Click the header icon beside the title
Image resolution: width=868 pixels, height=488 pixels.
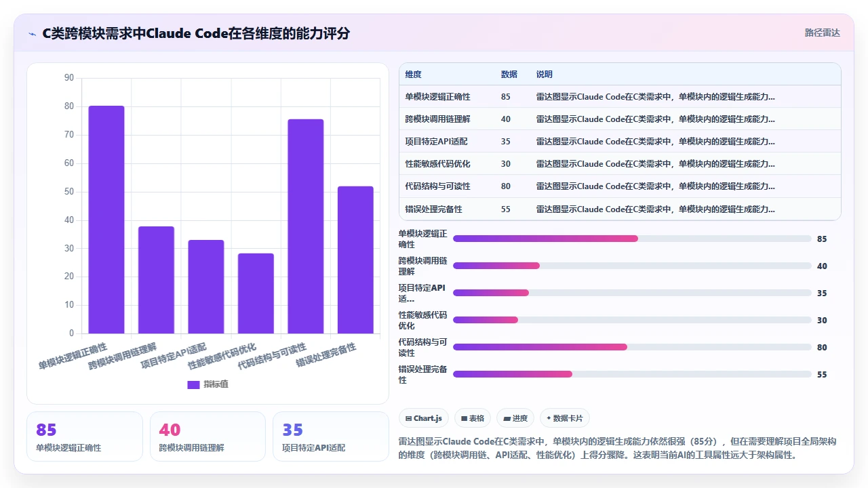32,33
